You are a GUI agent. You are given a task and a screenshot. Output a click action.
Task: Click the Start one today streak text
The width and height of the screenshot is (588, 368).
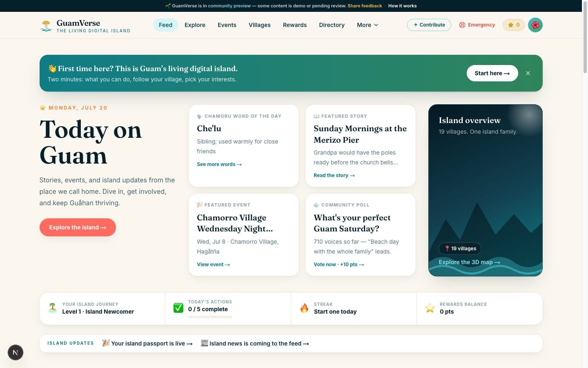pyautogui.click(x=335, y=312)
